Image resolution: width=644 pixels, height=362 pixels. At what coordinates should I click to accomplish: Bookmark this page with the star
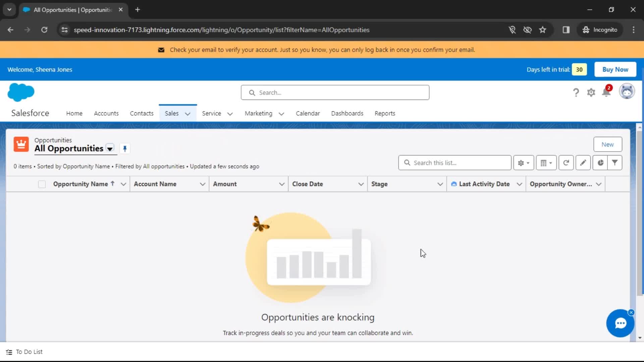pos(542,30)
